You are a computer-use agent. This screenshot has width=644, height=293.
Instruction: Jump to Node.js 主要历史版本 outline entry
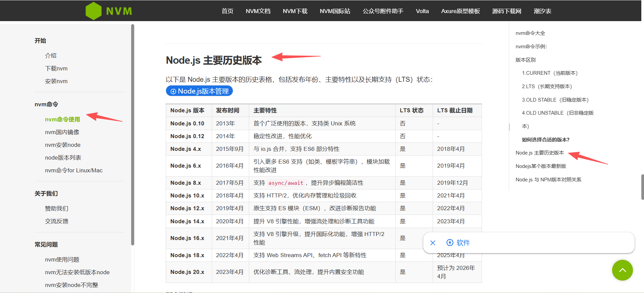[x=540, y=153]
